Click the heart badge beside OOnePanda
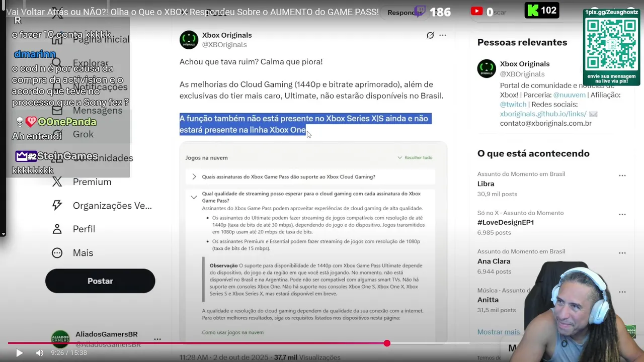The image size is (644, 362). point(31,122)
